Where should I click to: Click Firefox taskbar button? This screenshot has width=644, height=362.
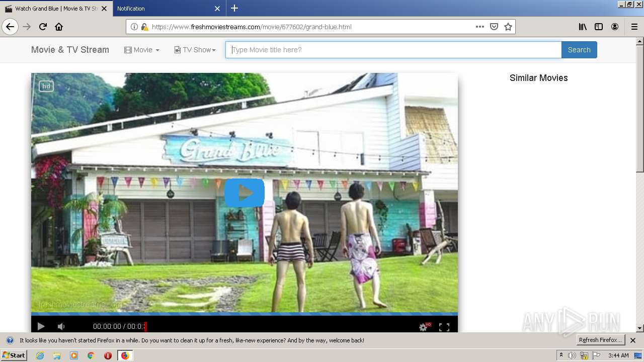coord(125,355)
